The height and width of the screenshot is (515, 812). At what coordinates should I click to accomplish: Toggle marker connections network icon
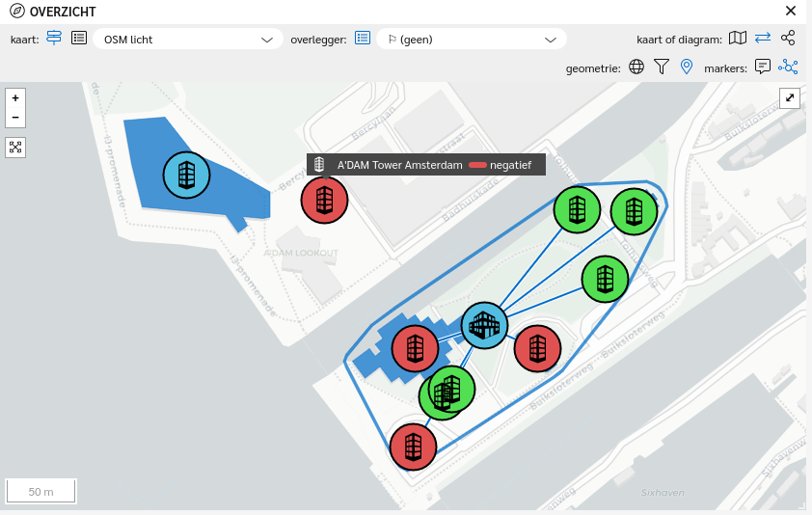tap(788, 67)
